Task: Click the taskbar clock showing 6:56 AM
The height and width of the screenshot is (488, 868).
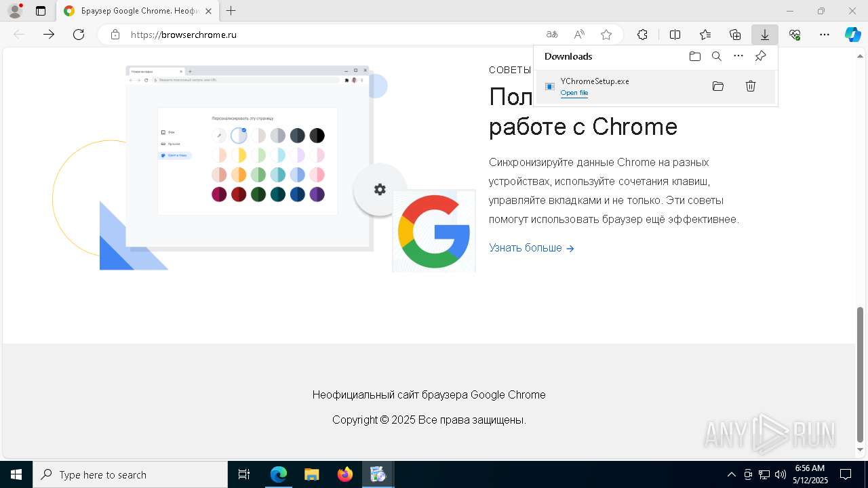Action: 810,474
